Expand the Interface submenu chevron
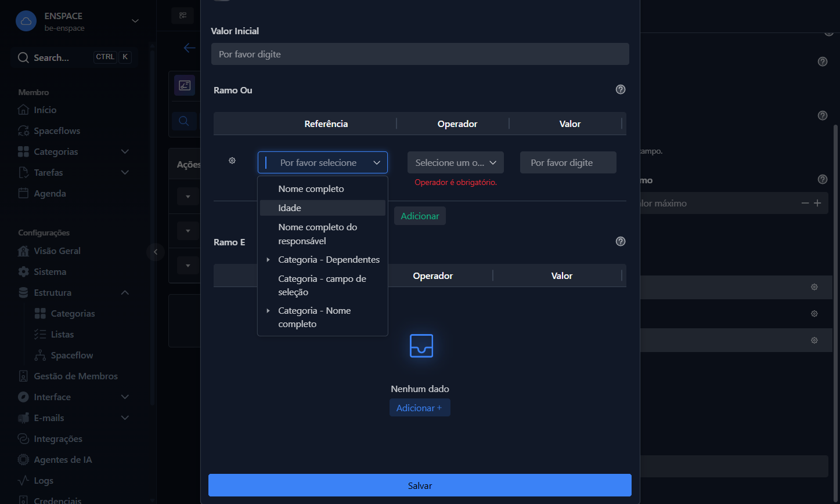This screenshot has height=504, width=840. coord(125,397)
